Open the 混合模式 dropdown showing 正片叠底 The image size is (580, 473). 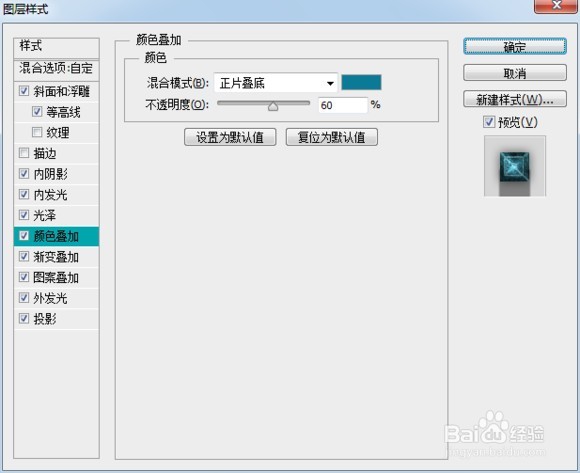(276, 83)
